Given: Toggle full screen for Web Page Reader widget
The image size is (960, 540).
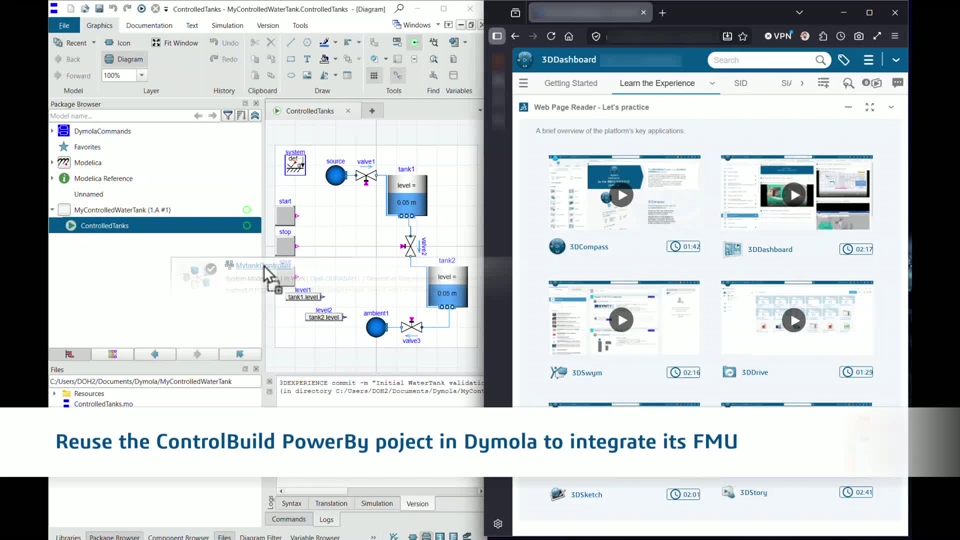Looking at the screenshot, I should click(x=869, y=107).
